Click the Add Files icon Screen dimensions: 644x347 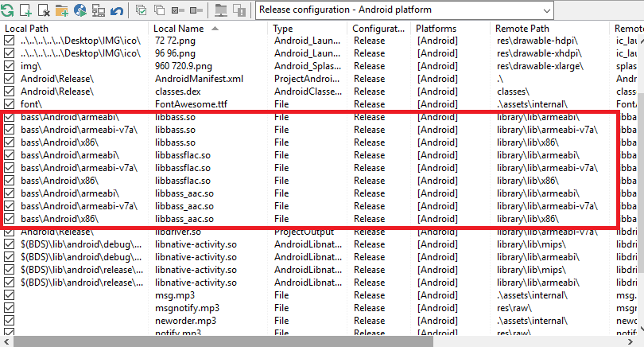(25, 10)
